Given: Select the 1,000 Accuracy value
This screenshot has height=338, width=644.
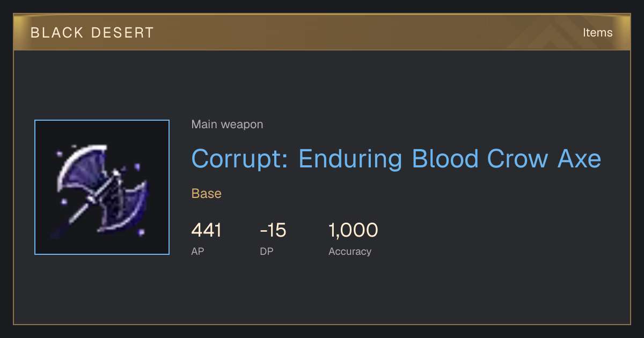Looking at the screenshot, I should click(353, 230).
